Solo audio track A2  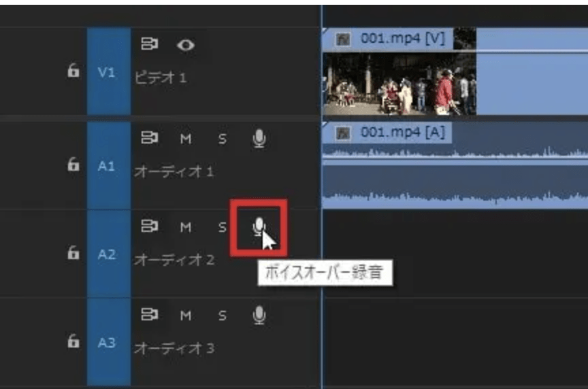tap(222, 227)
